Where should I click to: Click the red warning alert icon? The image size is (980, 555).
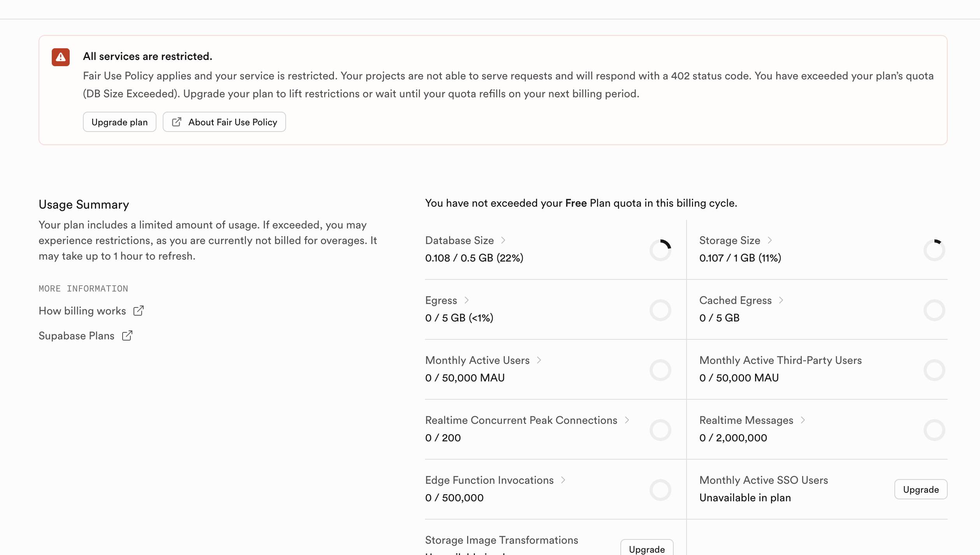coord(61,57)
